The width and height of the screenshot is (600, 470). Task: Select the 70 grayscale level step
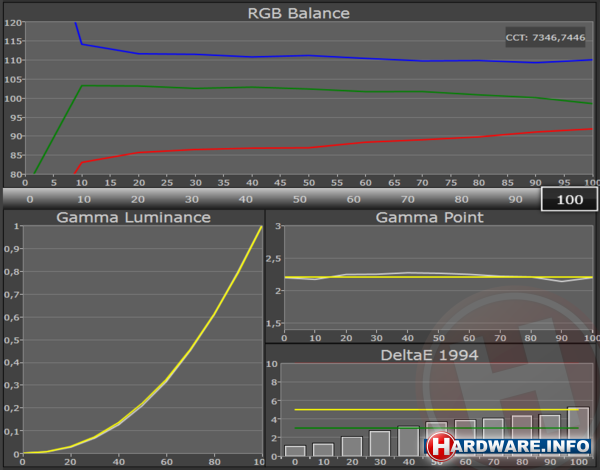click(408, 199)
